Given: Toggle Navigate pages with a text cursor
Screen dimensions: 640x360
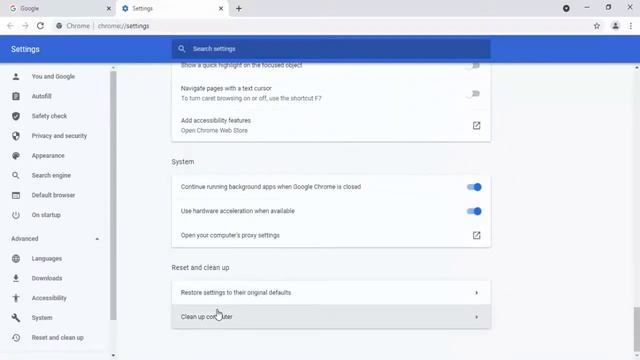Looking at the screenshot, I should pos(474,94).
